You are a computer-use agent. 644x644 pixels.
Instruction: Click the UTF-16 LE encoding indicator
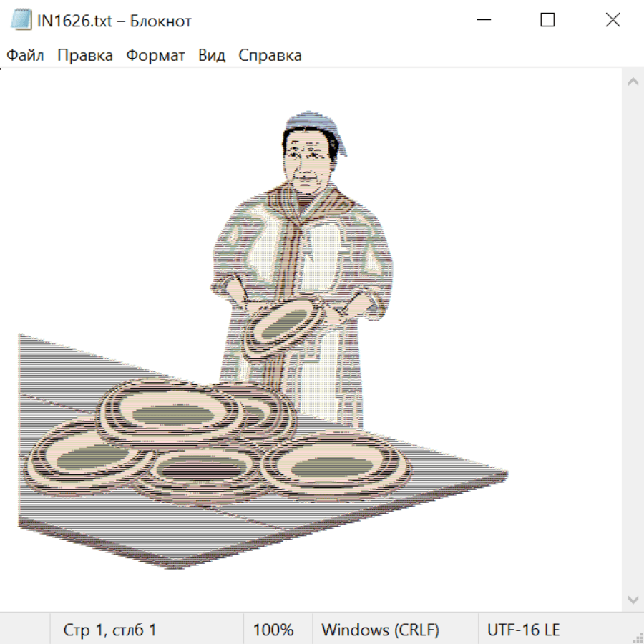pos(524,630)
